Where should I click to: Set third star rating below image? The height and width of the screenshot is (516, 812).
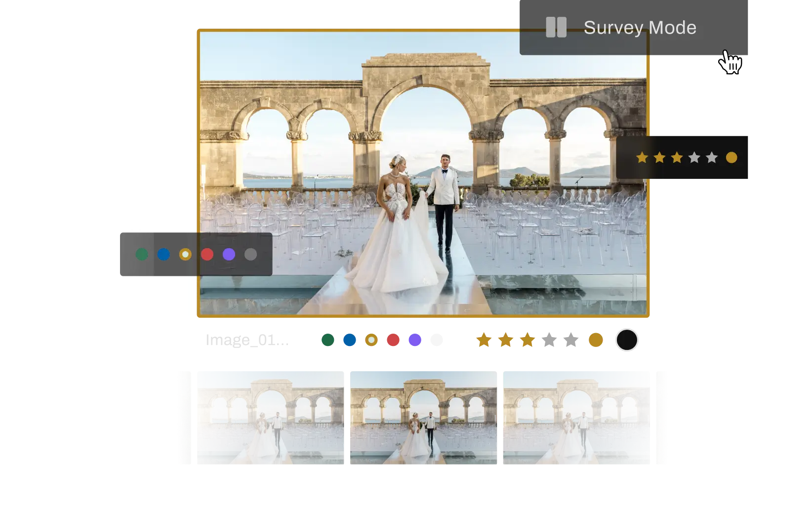[528, 340]
